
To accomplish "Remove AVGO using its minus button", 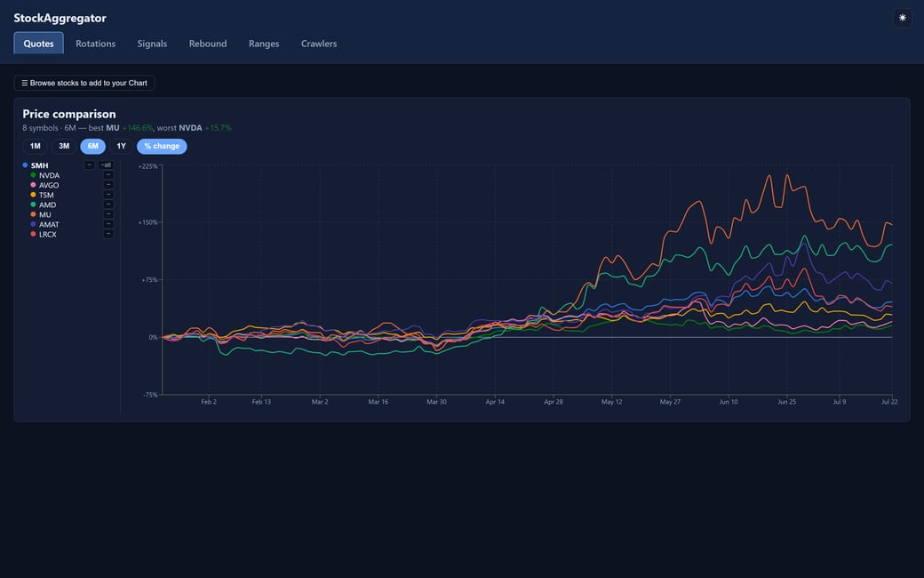I will (108, 185).
